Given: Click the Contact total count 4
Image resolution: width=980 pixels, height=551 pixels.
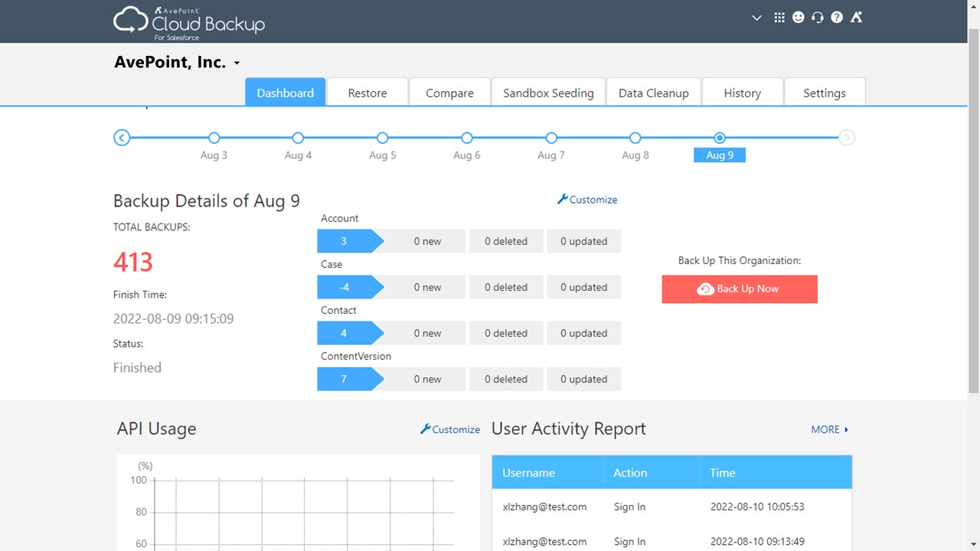Looking at the screenshot, I should (x=350, y=333).
